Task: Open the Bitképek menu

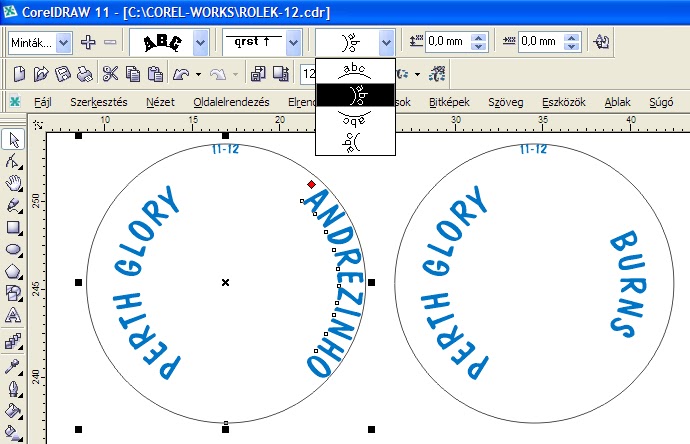Action: 449,102
